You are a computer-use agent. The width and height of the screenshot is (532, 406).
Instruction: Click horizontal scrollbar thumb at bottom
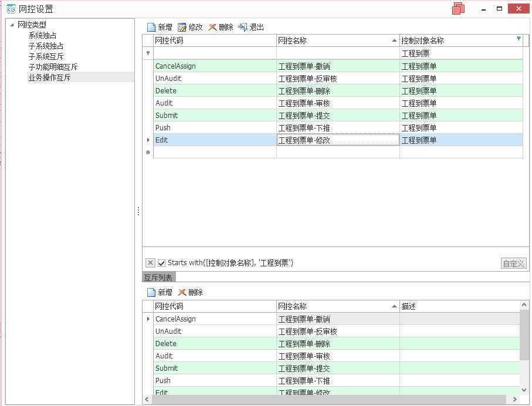(328, 399)
